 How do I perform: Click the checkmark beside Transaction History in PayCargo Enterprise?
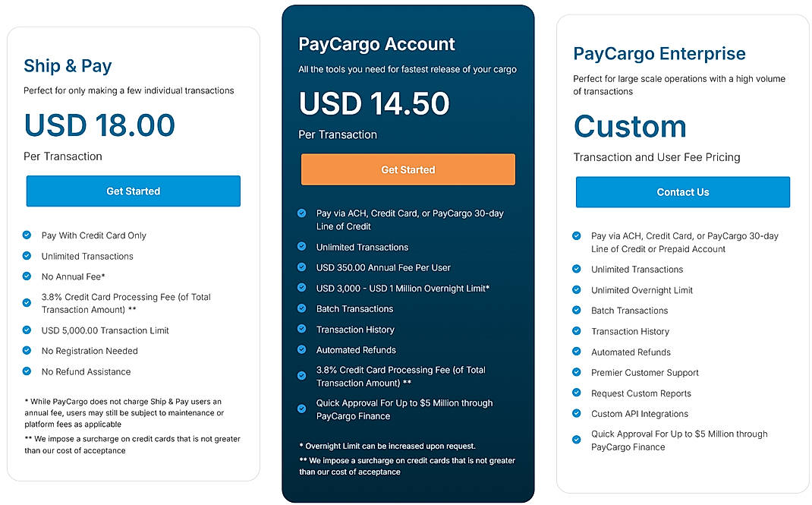point(576,332)
